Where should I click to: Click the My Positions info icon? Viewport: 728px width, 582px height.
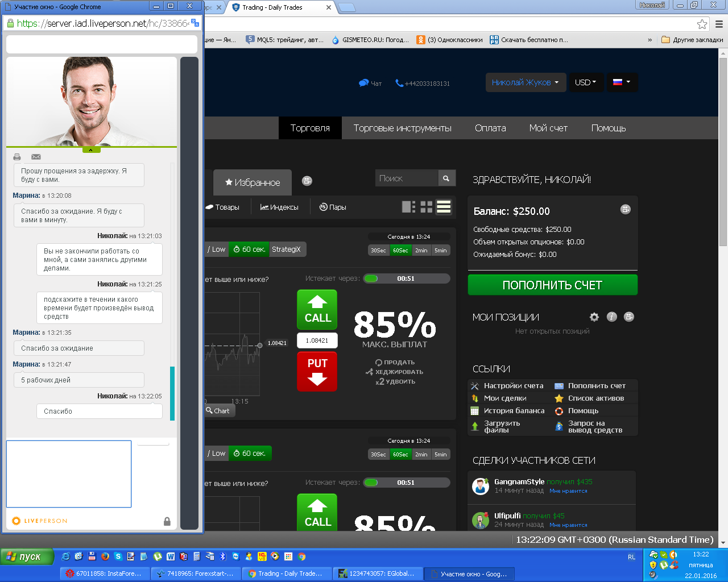[x=611, y=317]
